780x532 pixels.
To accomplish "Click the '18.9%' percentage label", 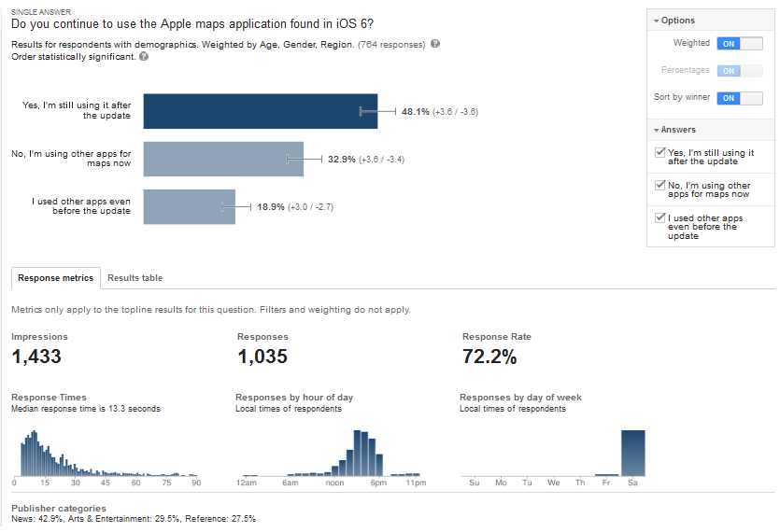I will tap(271, 207).
